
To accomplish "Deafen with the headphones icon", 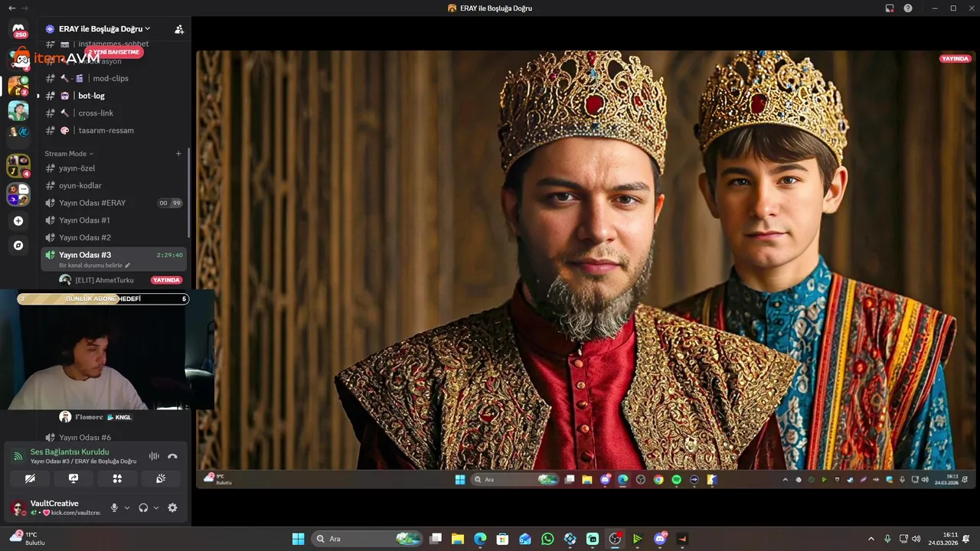I will (143, 507).
